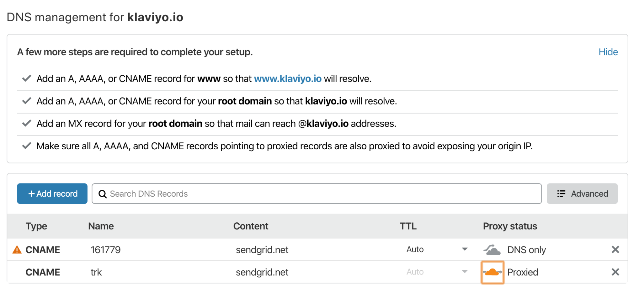Open TTL dropdown for 161779 record
The image size is (644, 289).
tap(437, 249)
